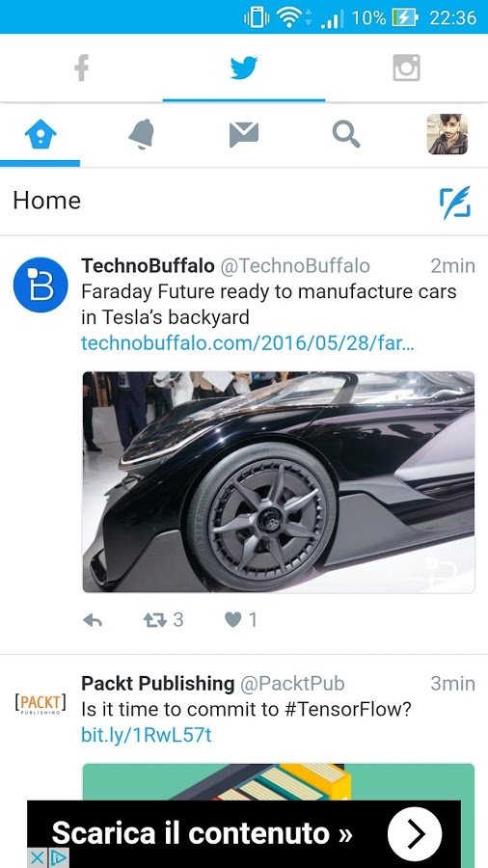
Task: Open the bit.ly/1RwL57t link
Action: (x=147, y=735)
